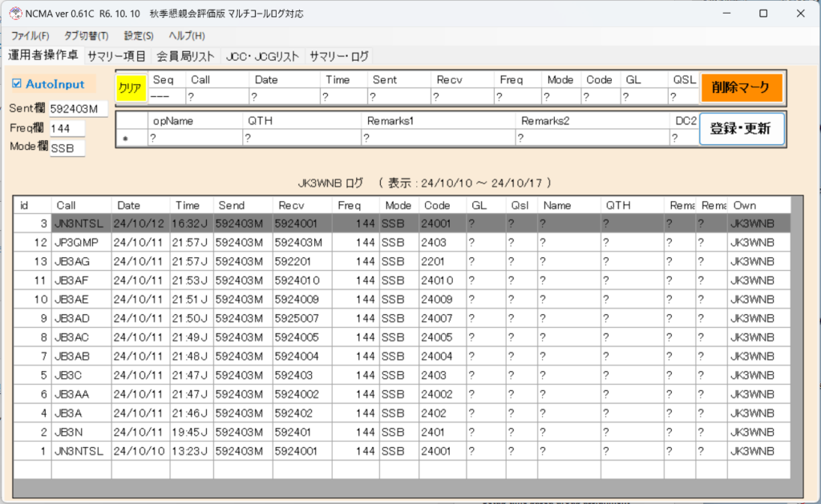Open the 設定(S) menu

coord(139,35)
